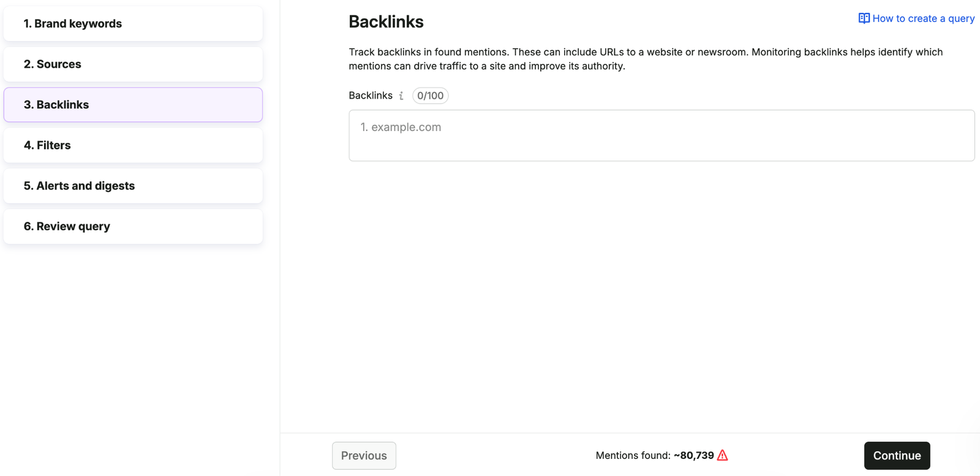The height and width of the screenshot is (476, 980).
Task: Select the 3. Backlinks step
Action: (133, 105)
